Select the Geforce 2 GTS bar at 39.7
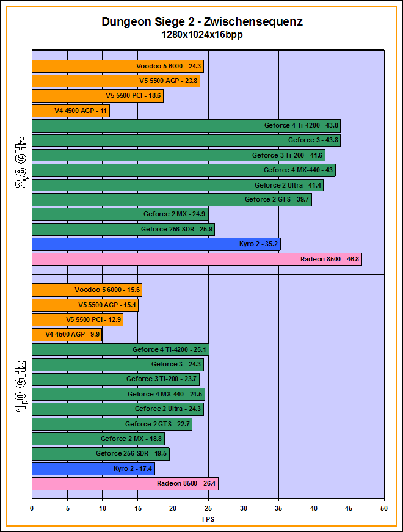 172,200
